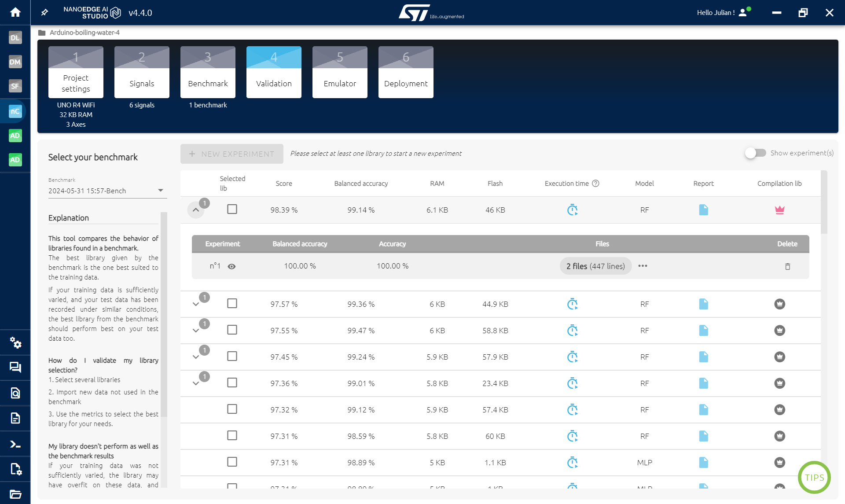
Task: Click report document icon 97.55% row
Action: [x=703, y=330]
